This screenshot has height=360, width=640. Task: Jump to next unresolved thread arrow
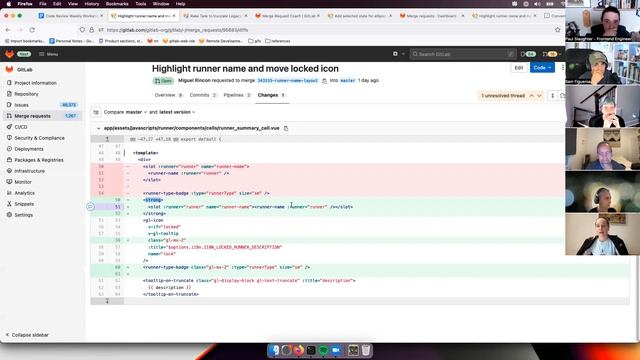click(539, 96)
